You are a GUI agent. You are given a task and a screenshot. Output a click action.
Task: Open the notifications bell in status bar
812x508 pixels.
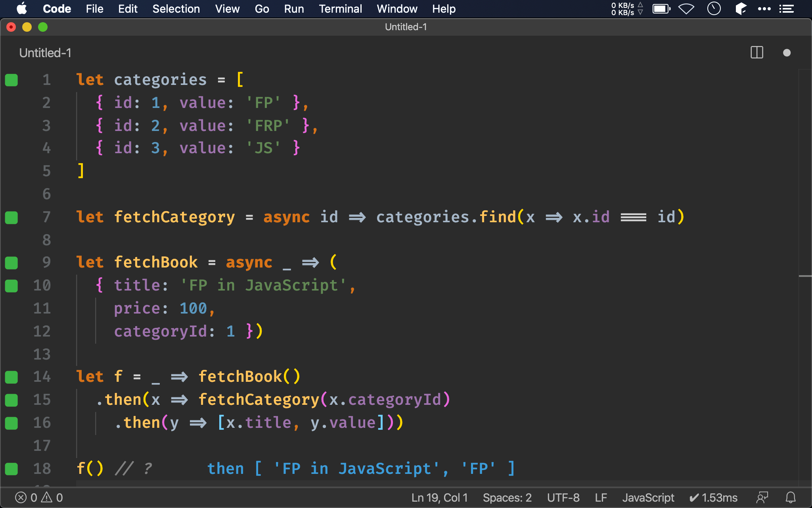[791, 497]
